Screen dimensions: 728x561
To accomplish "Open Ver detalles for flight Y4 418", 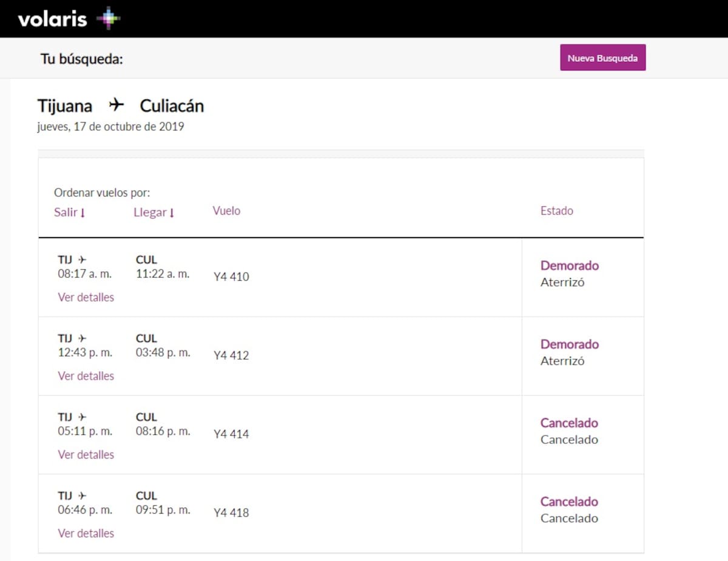I will [x=86, y=533].
